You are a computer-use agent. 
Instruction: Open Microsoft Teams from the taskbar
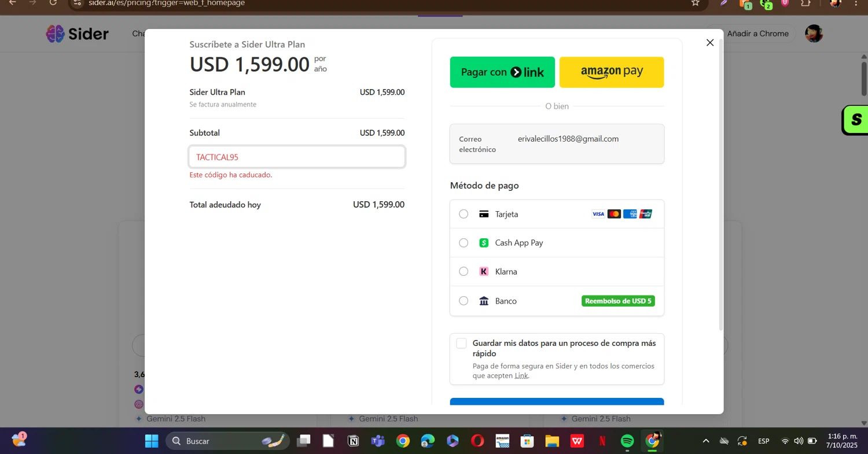(x=378, y=441)
